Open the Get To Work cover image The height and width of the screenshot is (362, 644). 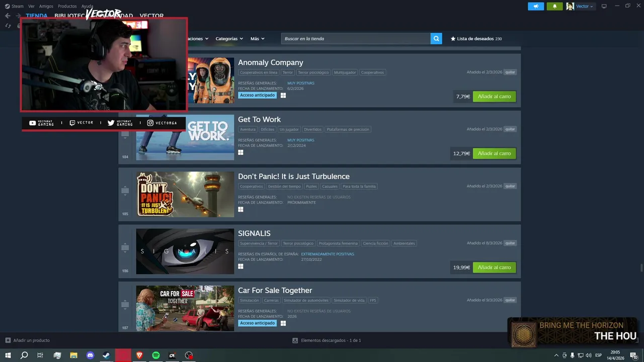pos(185,137)
